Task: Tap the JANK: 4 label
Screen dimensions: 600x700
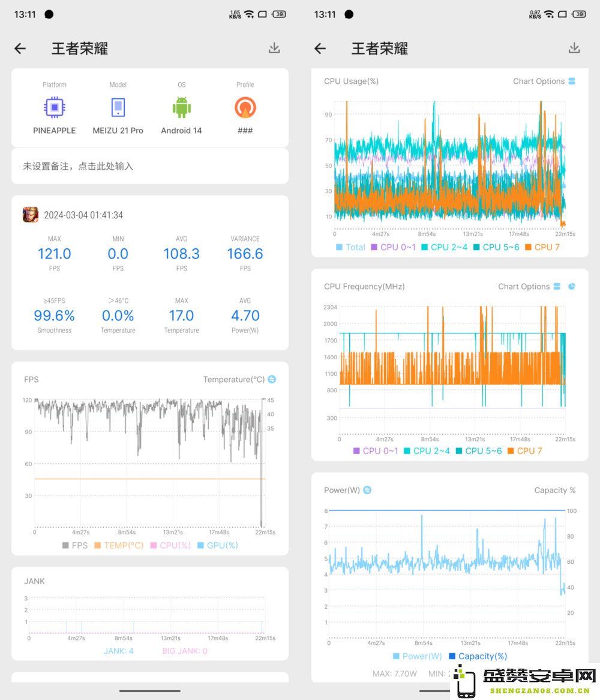Action: (118, 651)
